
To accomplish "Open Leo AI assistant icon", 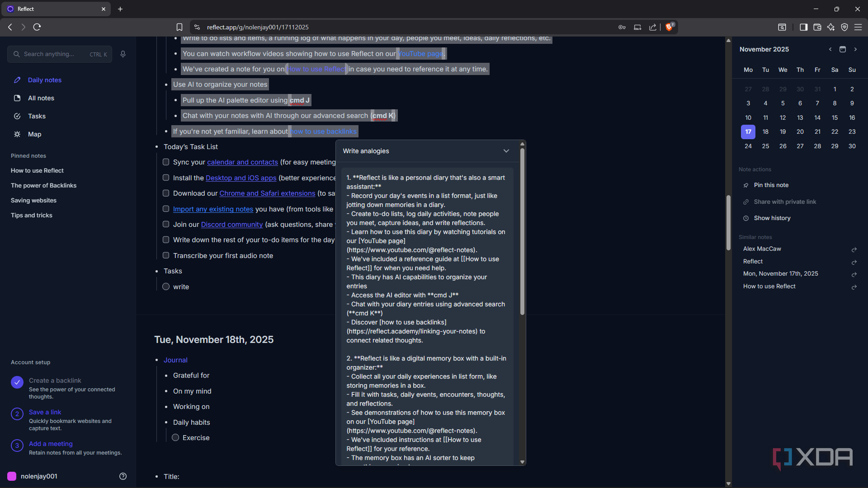I will coord(831,27).
